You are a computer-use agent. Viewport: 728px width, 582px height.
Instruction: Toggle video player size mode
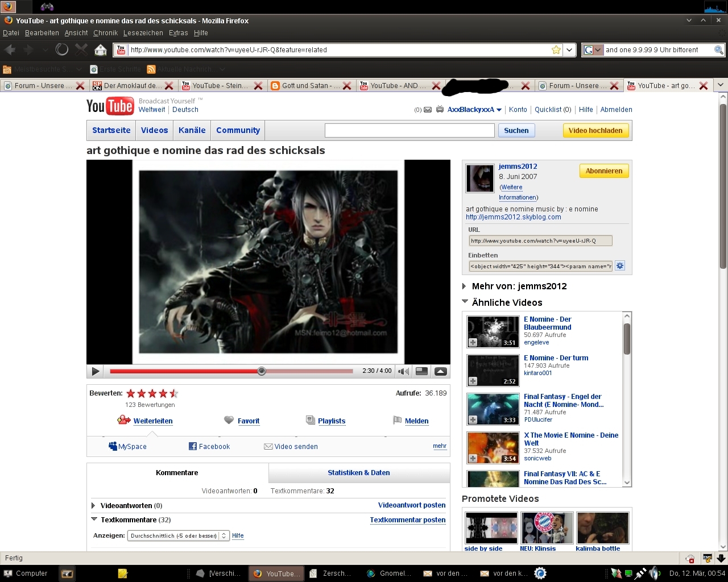(x=421, y=371)
